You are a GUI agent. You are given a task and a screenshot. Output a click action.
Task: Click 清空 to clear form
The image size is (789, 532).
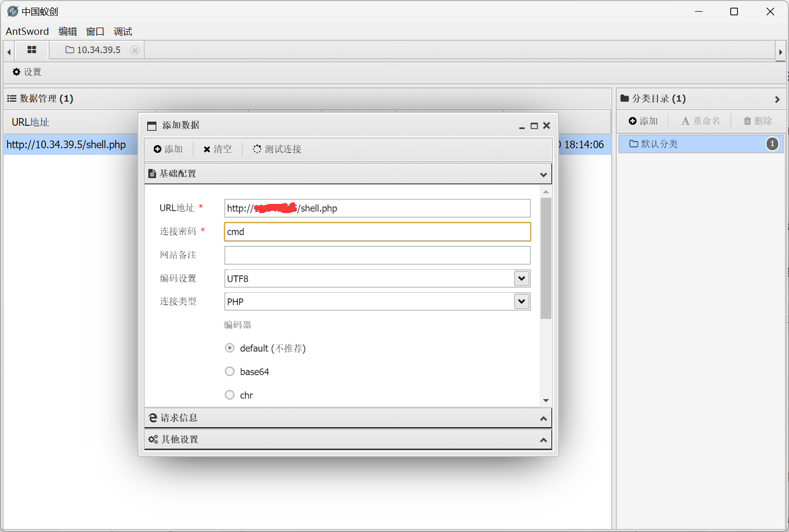pyautogui.click(x=218, y=149)
